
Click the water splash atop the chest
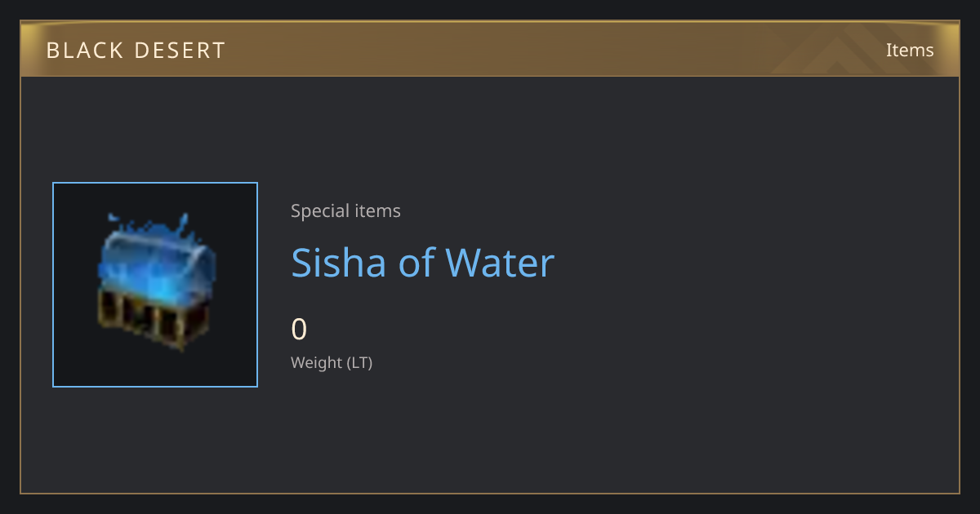pyautogui.click(x=147, y=224)
